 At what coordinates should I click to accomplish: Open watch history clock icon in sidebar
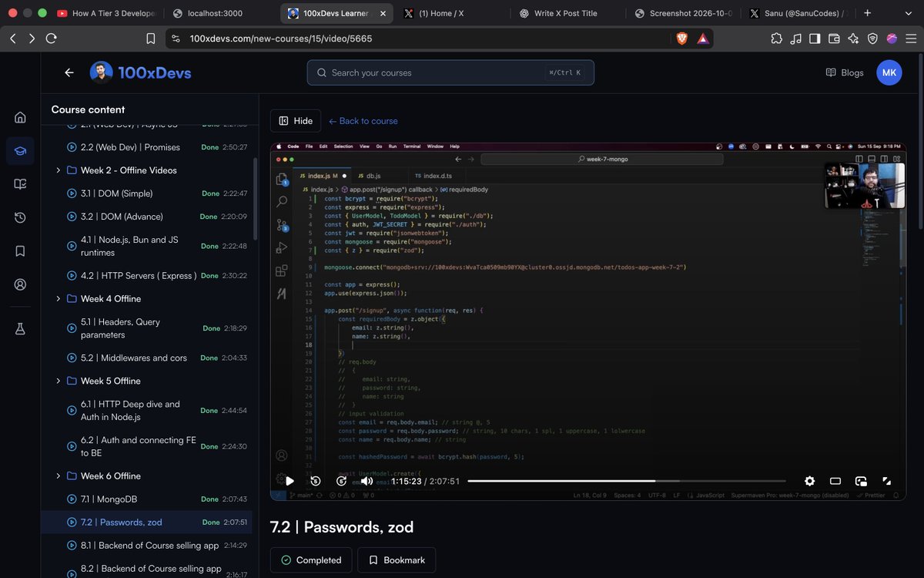tap(20, 217)
